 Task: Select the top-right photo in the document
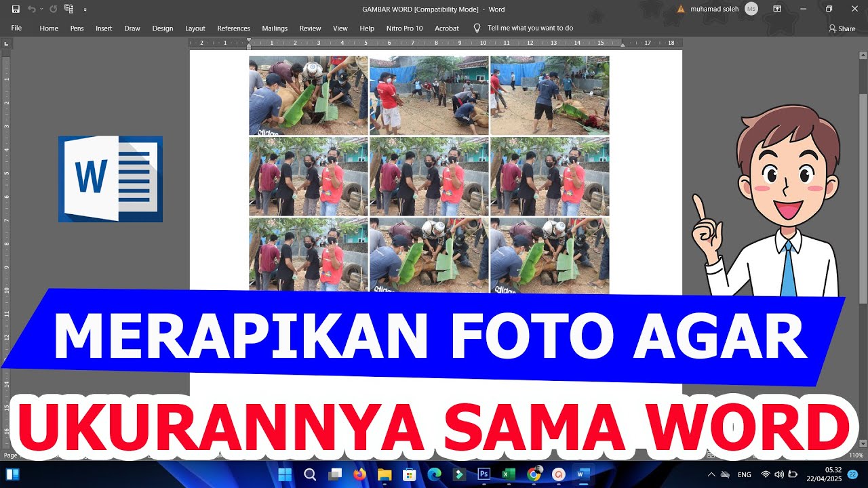click(x=550, y=96)
